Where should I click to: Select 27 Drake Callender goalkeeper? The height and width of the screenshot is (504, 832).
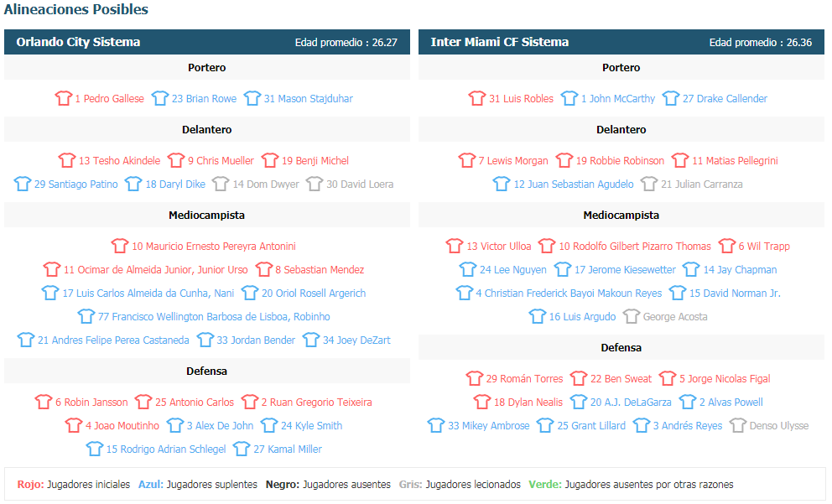coord(725,99)
